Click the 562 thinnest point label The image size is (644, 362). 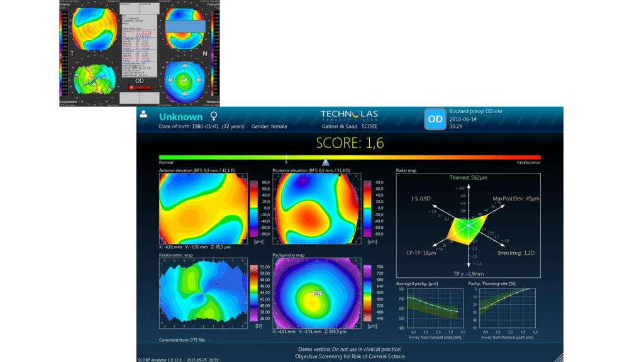318,293
